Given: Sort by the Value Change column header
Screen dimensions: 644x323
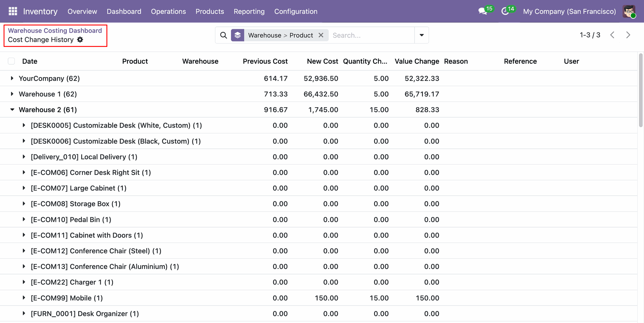Looking at the screenshot, I should 417,61.
